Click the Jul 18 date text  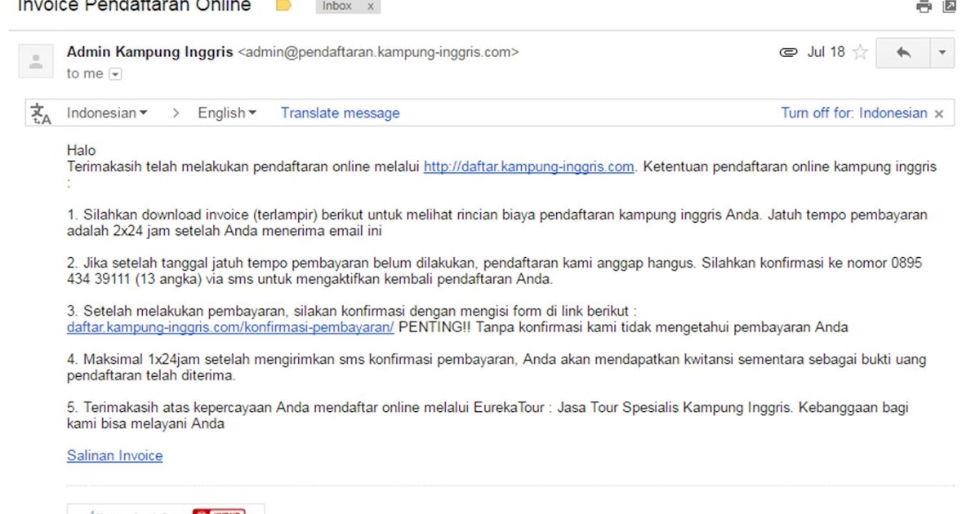coord(826,52)
